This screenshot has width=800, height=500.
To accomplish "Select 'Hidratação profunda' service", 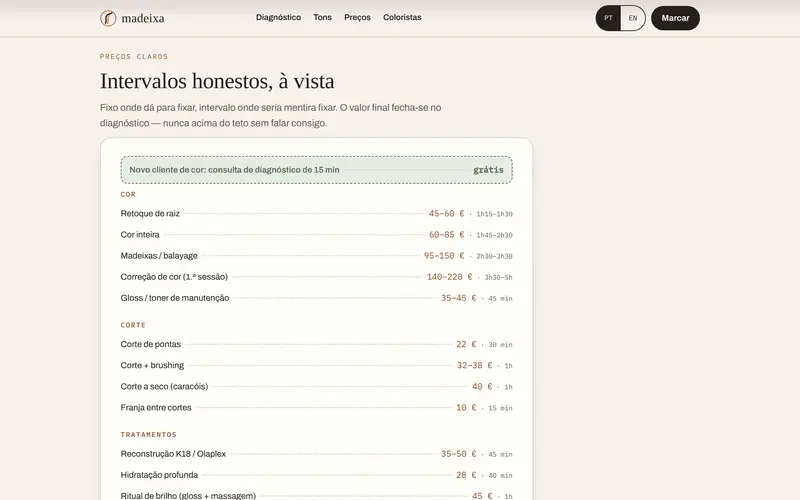I will pos(159,475).
